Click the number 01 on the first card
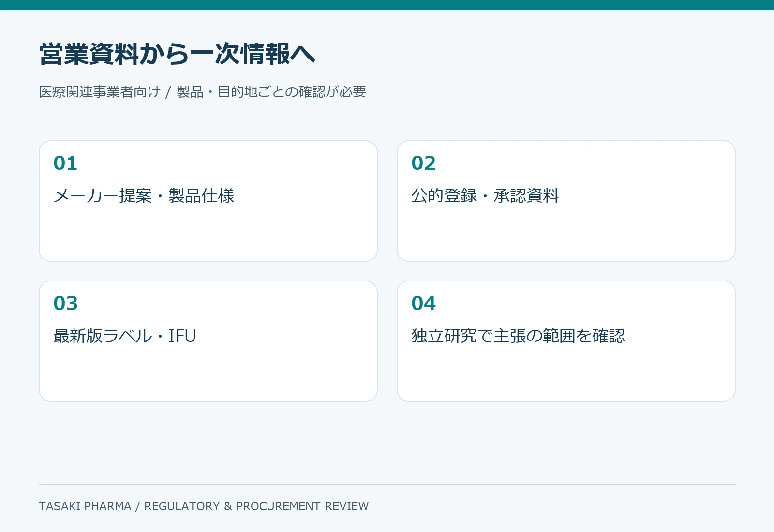Viewport: 774px width, 532px height. coord(65,163)
